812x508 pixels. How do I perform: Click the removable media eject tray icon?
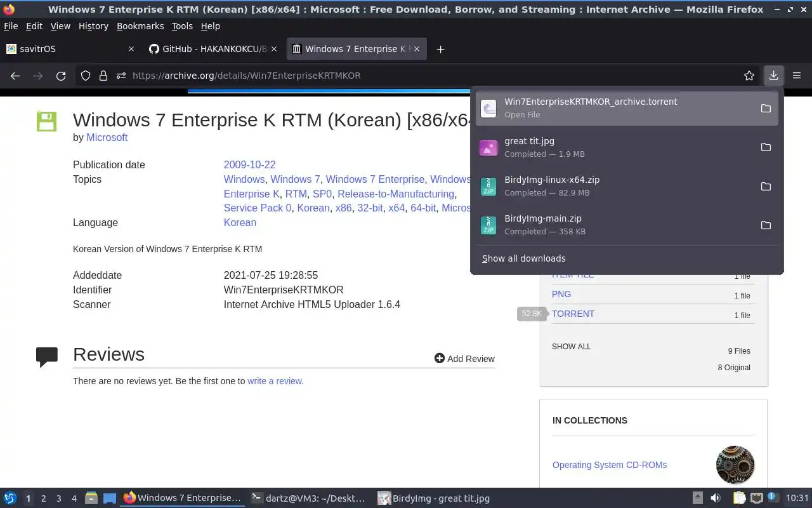click(697, 498)
